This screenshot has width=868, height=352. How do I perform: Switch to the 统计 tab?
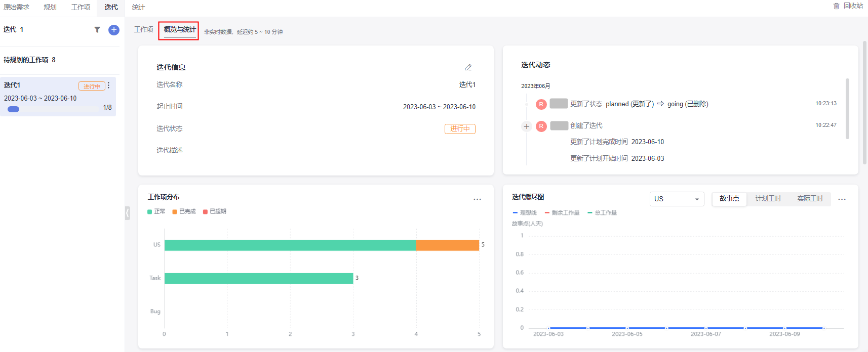pyautogui.click(x=138, y=7)
